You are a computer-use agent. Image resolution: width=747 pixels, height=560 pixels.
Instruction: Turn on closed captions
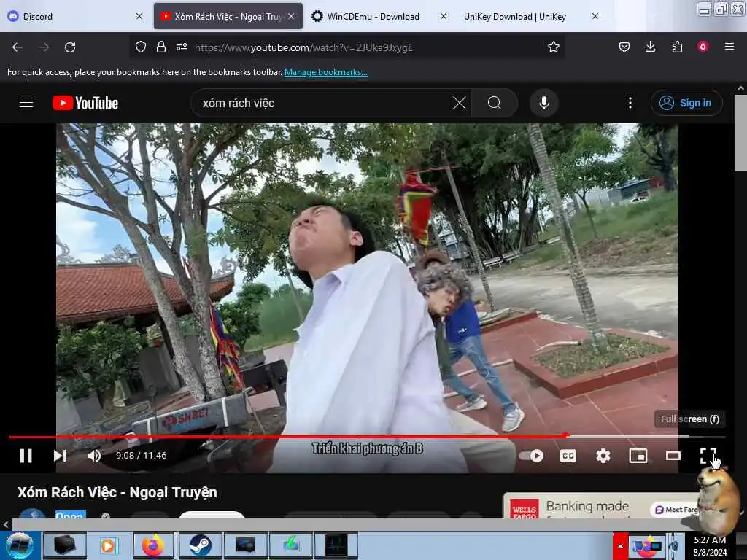[x=568, y=456]
